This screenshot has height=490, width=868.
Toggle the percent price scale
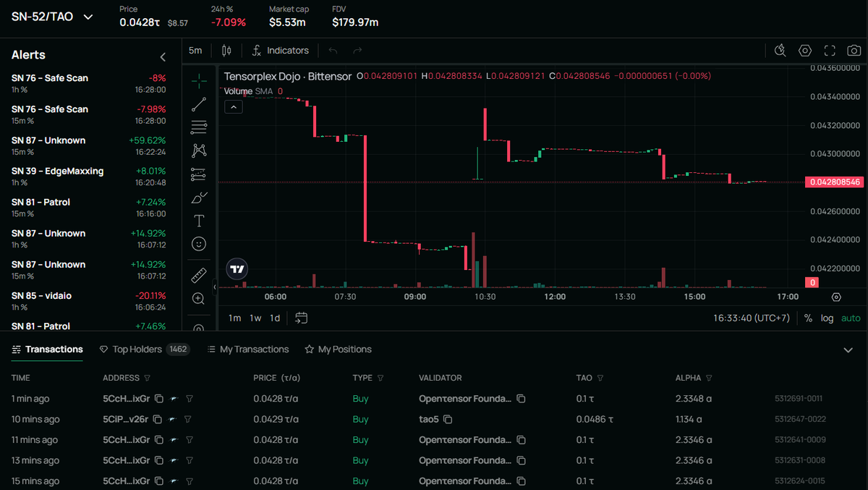click(x=808, y=318)
